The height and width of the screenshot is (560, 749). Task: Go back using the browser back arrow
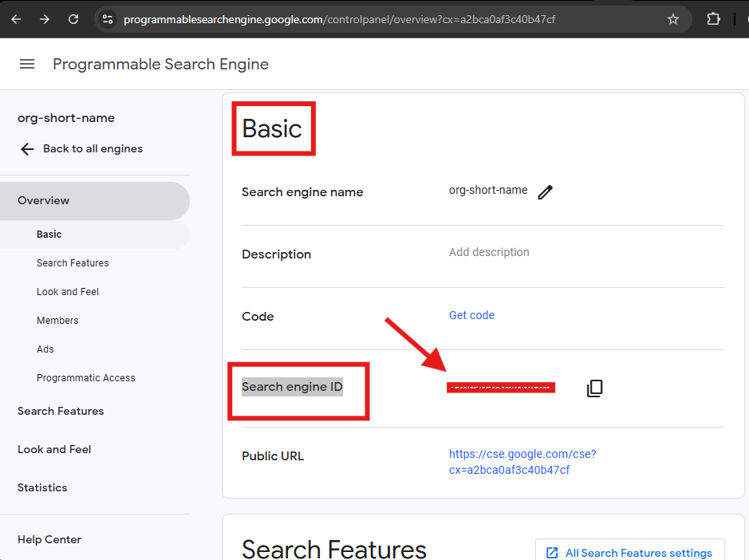click(16, 19)
